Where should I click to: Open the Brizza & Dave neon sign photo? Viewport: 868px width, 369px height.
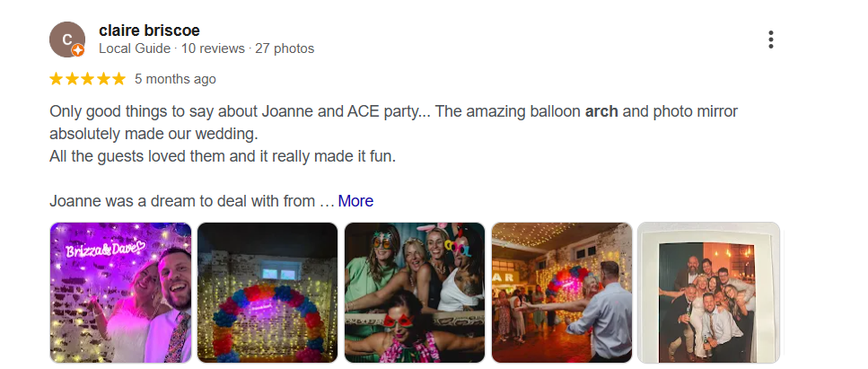(x=120, y=293)
